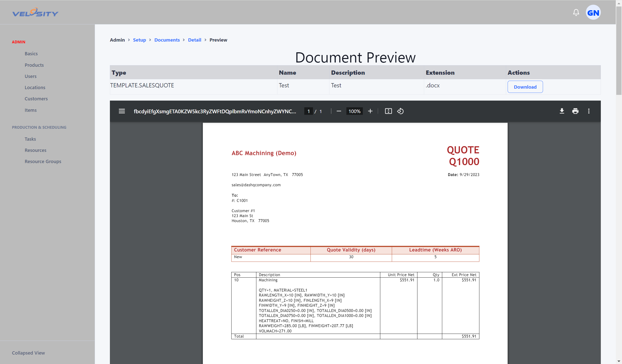
Task: Open Users in sidebar
Action: (x=30, y=76)
